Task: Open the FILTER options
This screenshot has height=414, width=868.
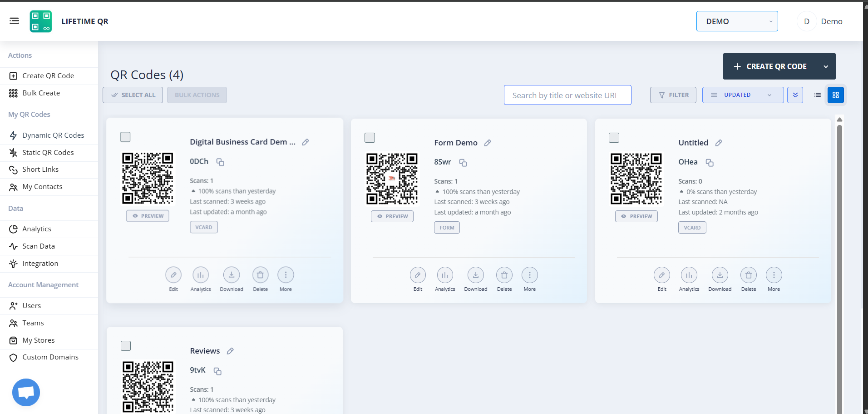Action: point(673,95)
